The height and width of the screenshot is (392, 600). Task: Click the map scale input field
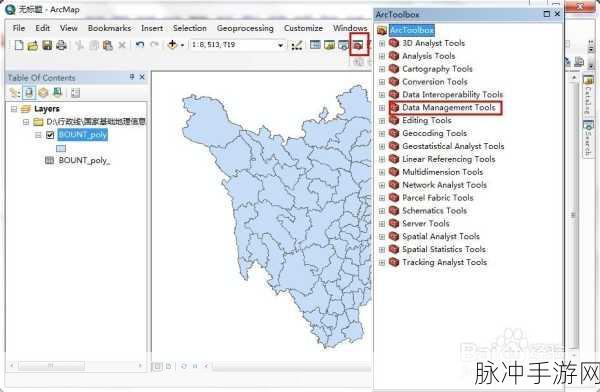click(x=233, y=45)
